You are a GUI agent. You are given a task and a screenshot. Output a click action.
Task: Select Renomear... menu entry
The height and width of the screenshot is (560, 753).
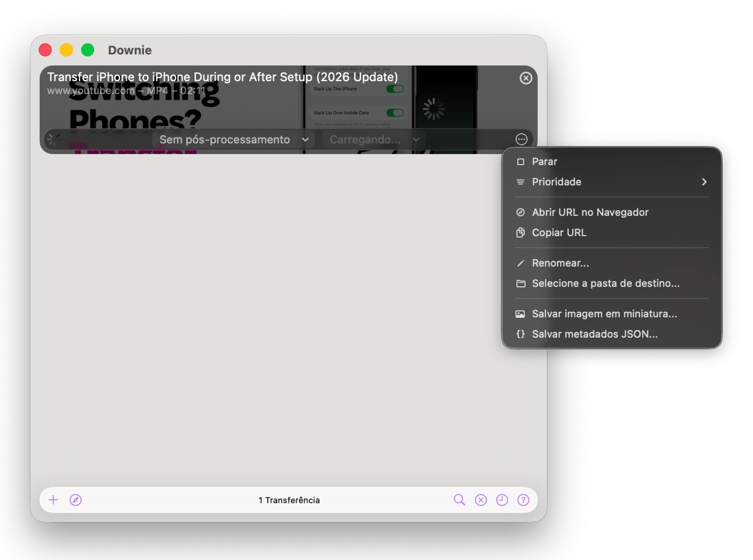pyautogui.click(x=612, y=263)
